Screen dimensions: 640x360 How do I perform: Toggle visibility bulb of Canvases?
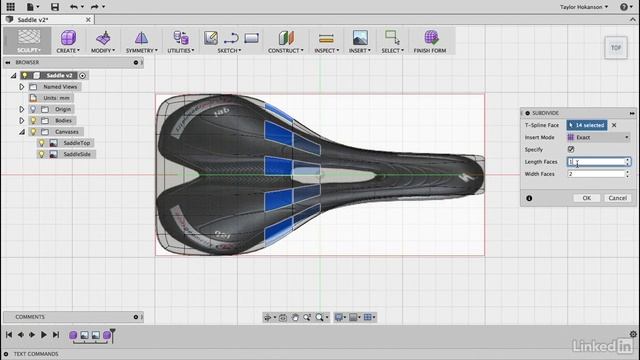33,132
